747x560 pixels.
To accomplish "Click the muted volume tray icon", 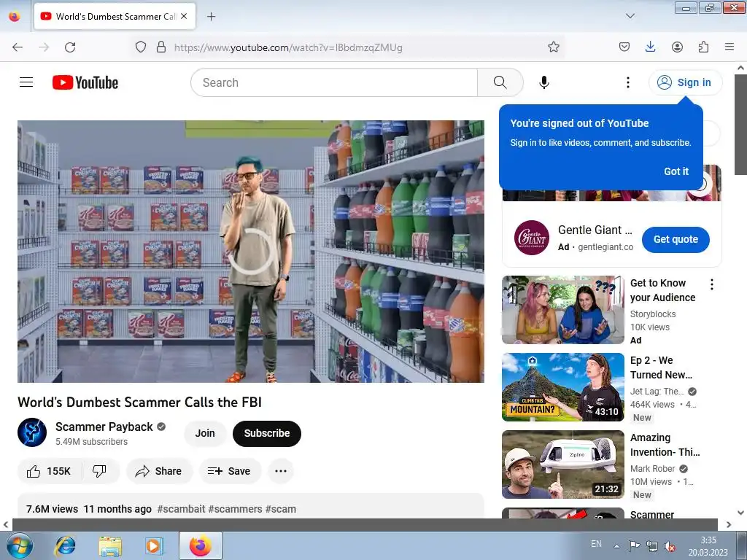I will [x=670, y=545].
